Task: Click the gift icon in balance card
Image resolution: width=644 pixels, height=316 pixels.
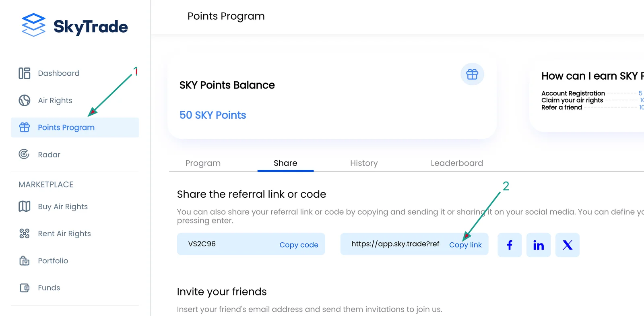Action: pos(472,74)
